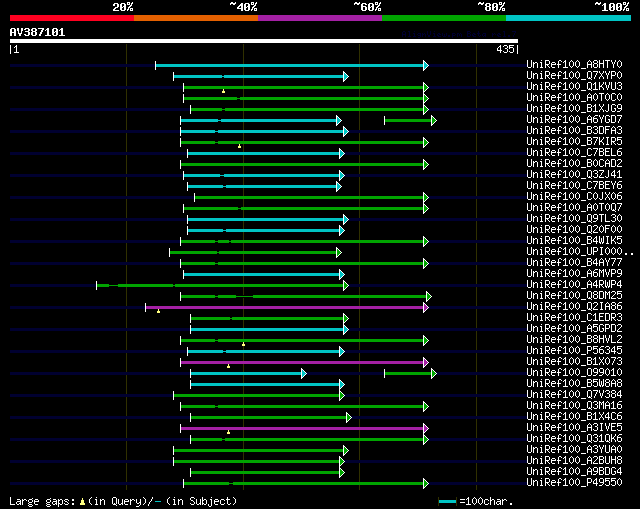Open the UniRef100_A5GPD2 entry

click(574, 329)
